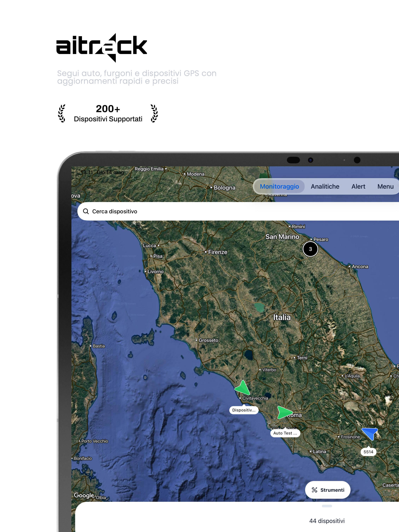Click the Modena map label
The image size is (399, 532).
tap(195, 174)
